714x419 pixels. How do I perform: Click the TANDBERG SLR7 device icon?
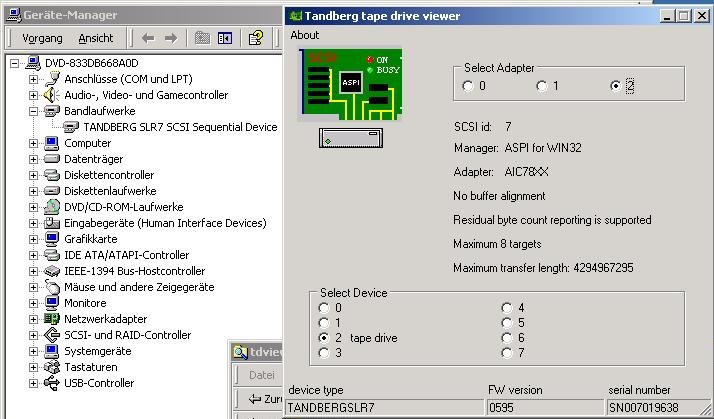pyautogui.click(x=71, y=127)
